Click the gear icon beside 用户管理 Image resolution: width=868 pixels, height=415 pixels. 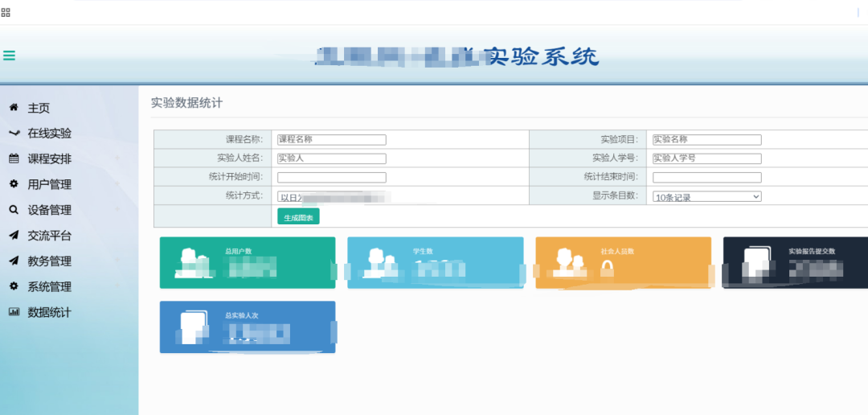(14, 184)
